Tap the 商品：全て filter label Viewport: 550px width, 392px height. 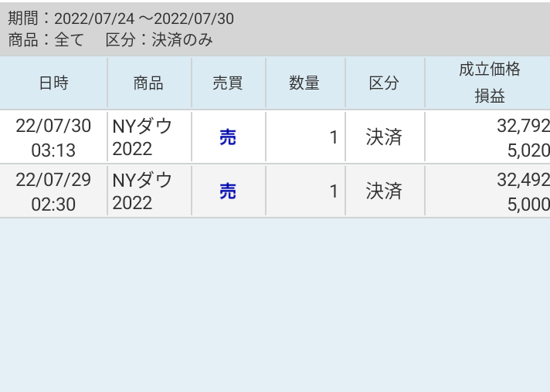[x=46, y=40]
